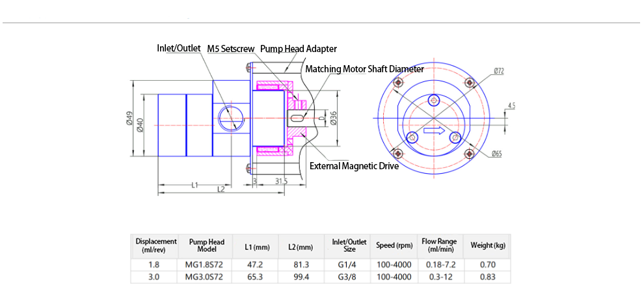The width and height of the screenshot is (644, 291).
Task: Click the blue flow direction arrow
Action: 433,131
